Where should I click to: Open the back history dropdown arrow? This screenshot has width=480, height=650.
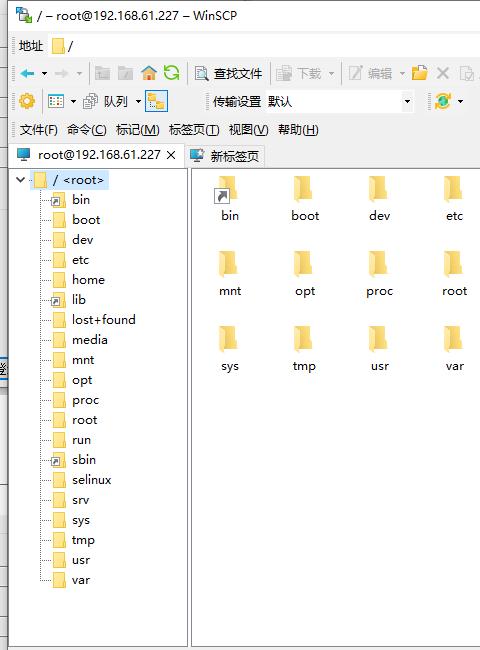click(44, 74)
